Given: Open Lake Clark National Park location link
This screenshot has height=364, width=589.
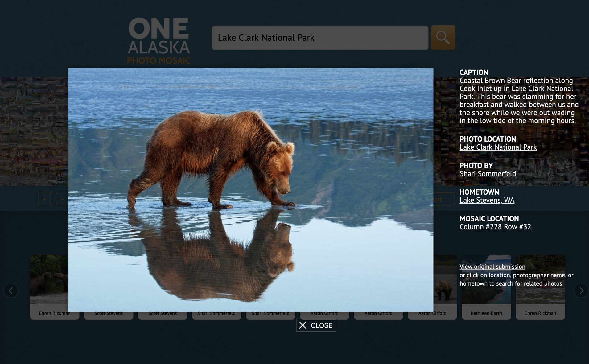Looking at the screenshot, I should pos(498,147).
